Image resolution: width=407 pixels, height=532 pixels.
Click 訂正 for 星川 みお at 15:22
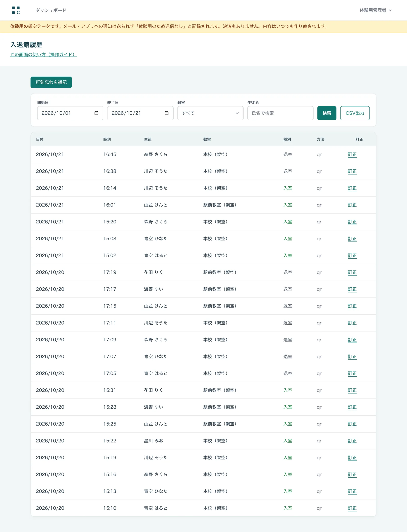pyautogui.click(x=352, y=441)
